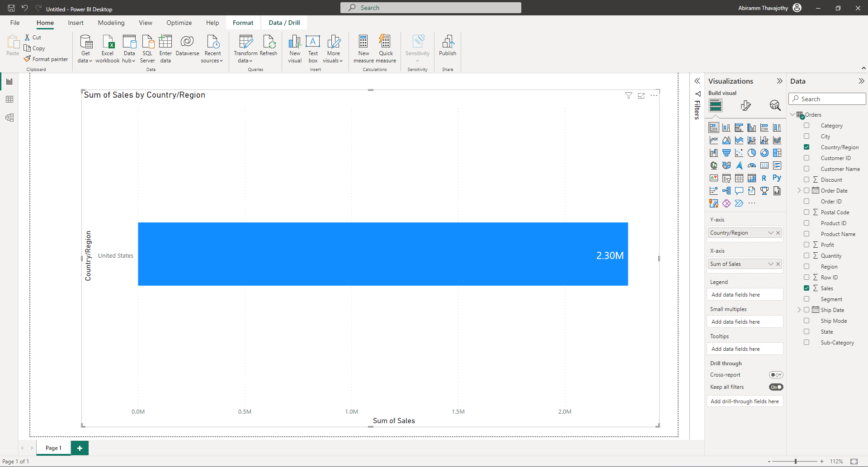Click the zoom slider handle in status bar

tap(796, 462)
